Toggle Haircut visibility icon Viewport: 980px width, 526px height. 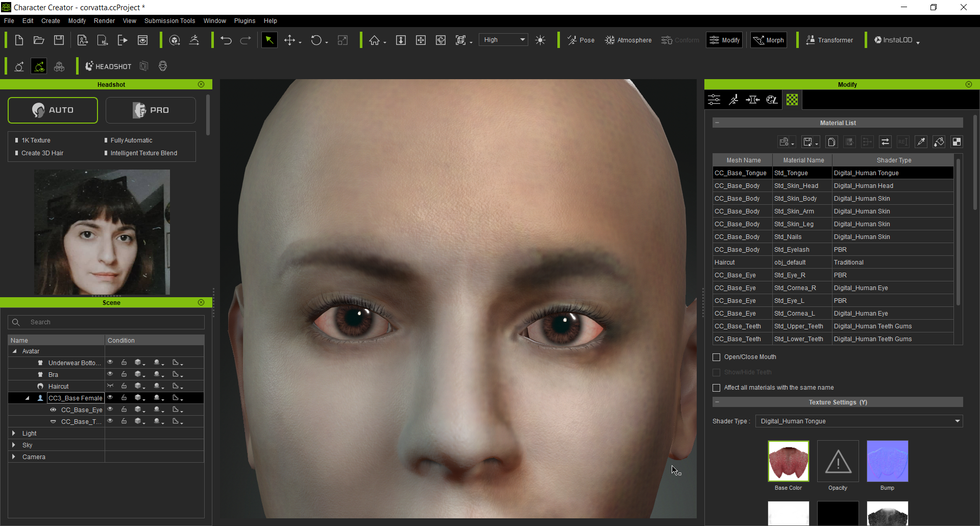pos(110,386)
